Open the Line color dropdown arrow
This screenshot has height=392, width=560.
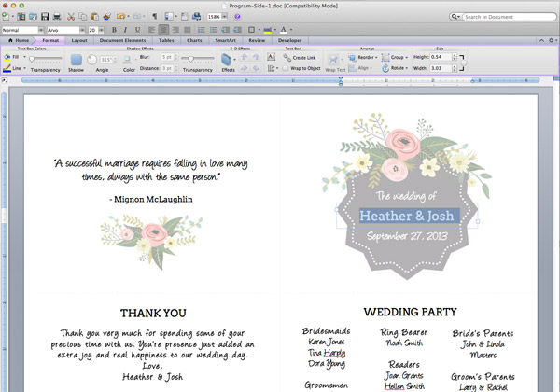[x=24, y=68]
